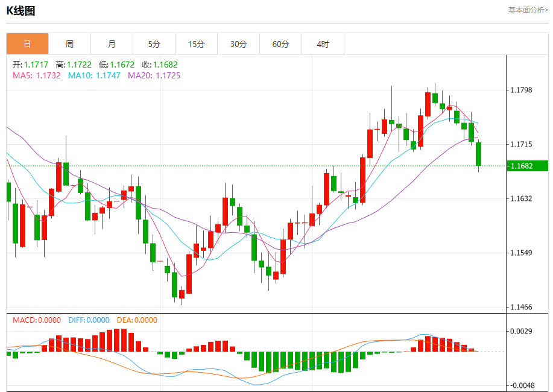Switch to the 周 weekly tab

(x=69, y=44)
